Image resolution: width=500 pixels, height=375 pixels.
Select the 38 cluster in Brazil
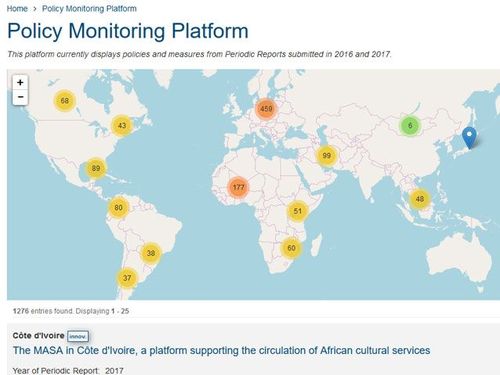point(151,253)
